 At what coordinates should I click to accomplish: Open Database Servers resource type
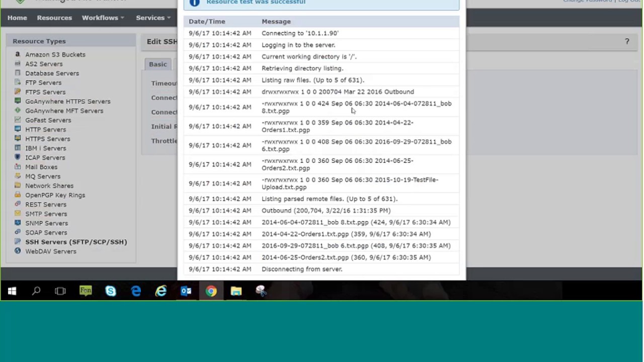coord(52,73)
